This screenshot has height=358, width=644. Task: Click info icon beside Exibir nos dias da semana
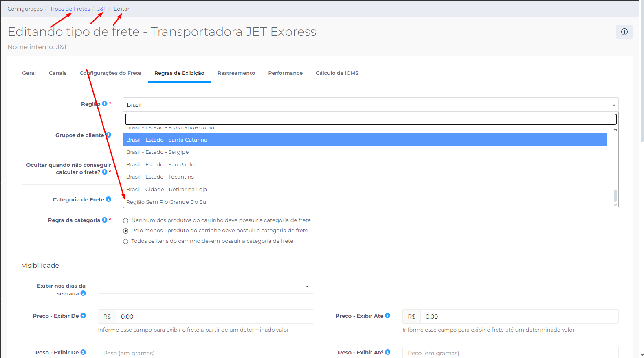[x=83, y=293]
